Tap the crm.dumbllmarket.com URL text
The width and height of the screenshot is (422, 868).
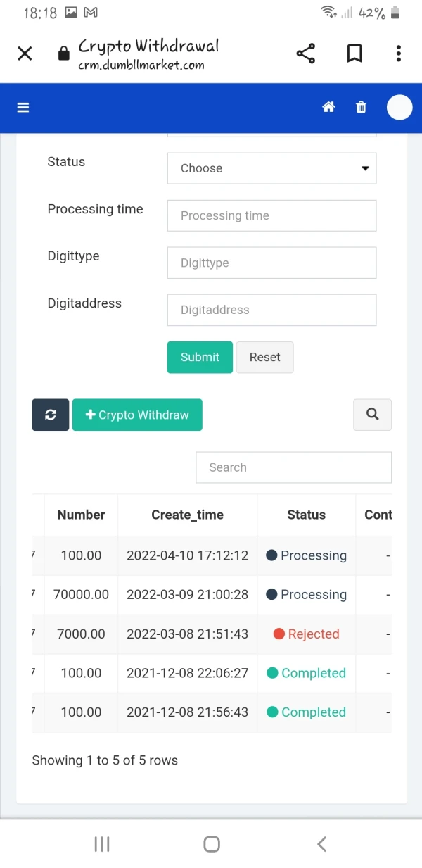click(141, 65)
